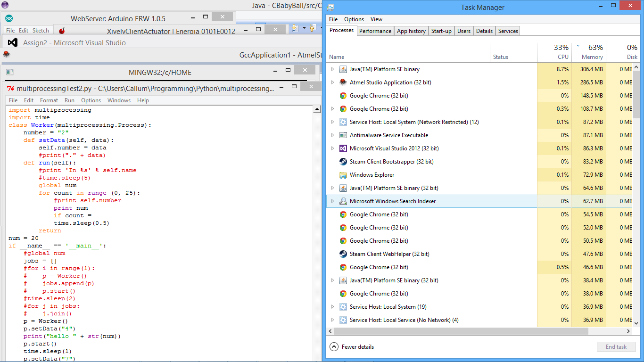Click the Atmel Studio Application ladybug icon

(343, 82)
